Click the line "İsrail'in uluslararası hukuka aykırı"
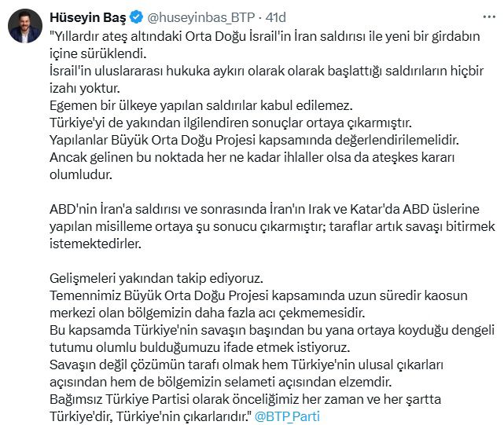The width and height of the screenshot is (504, 425). [267, 71]
